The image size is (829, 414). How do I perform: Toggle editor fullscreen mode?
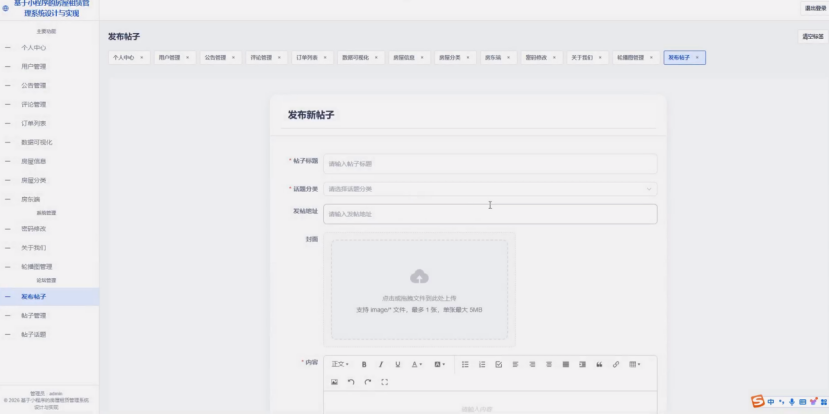pyautogui.click(x=384, y=382)
